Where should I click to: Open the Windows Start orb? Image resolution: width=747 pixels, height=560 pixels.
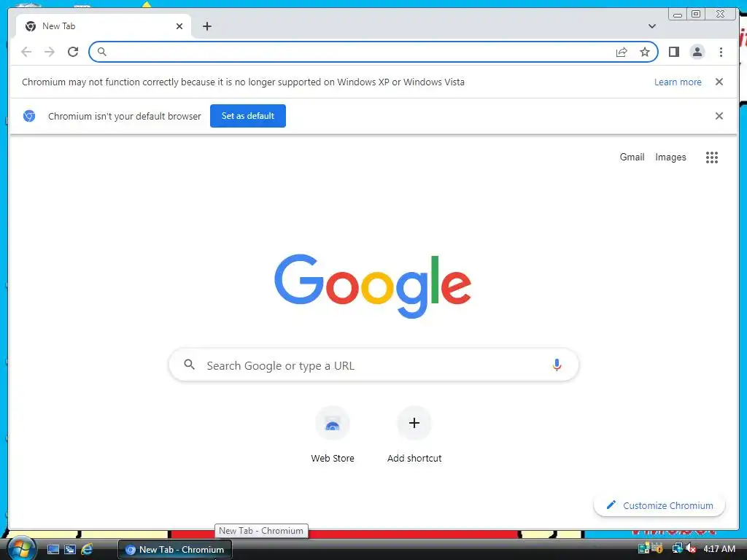(x=20, y=548)
